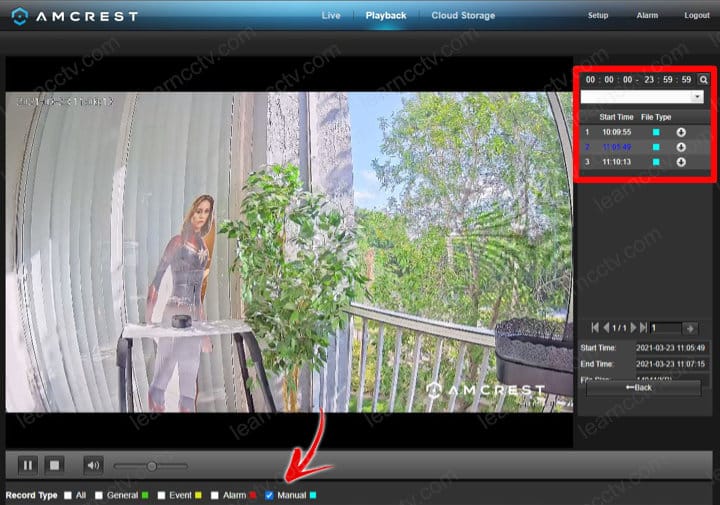Download the 10:09:55 recording
The image size is (720, 505).
[681, 132]
